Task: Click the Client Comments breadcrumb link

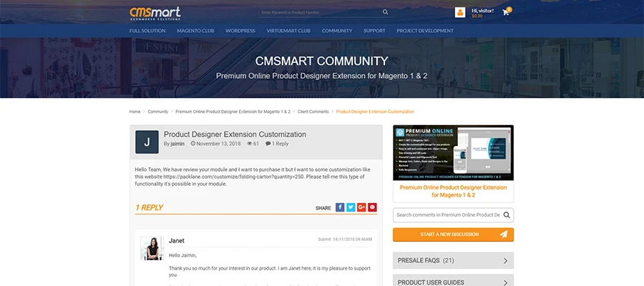Action: tap(313, 112)
